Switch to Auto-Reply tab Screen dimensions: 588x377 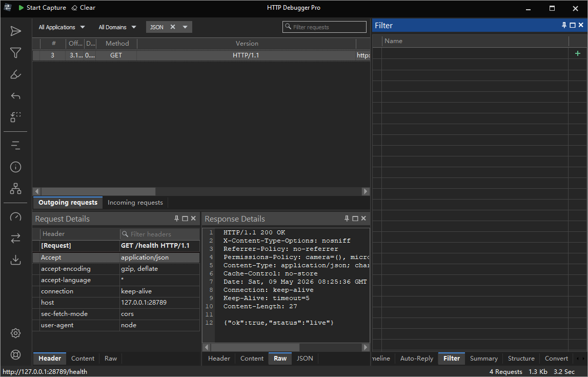[417, 358]
